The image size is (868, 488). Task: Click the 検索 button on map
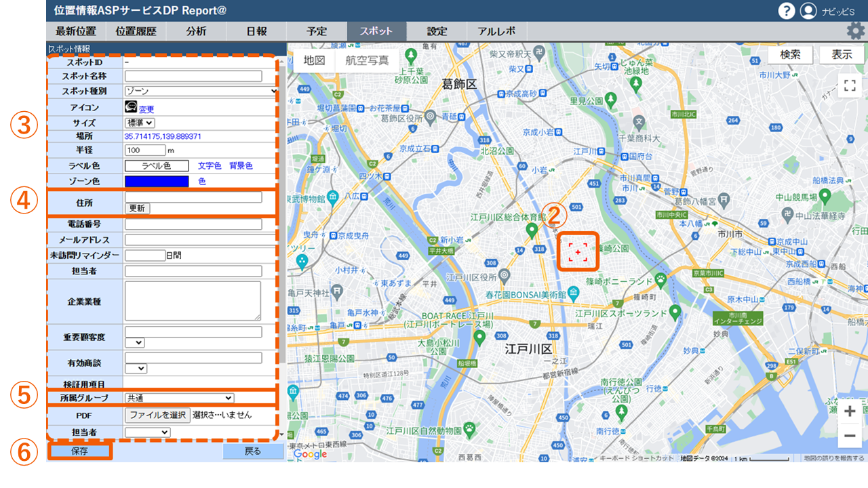(x=791, y=55)
